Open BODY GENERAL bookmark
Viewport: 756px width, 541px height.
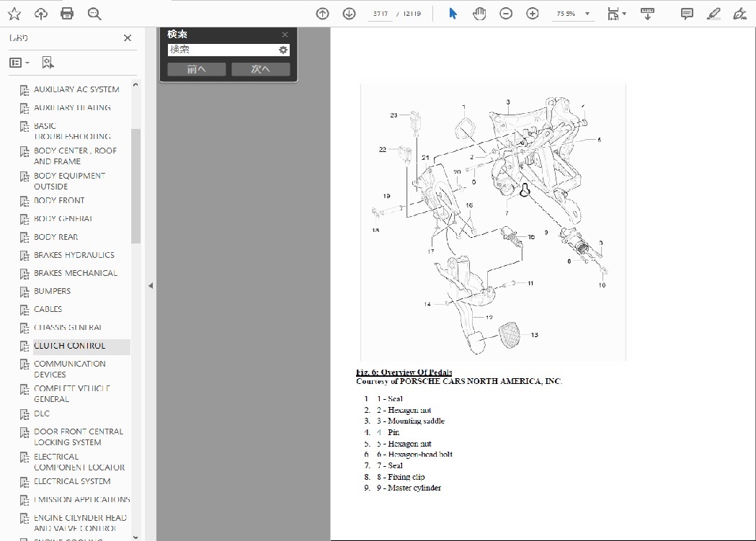[x=63, y=219]
